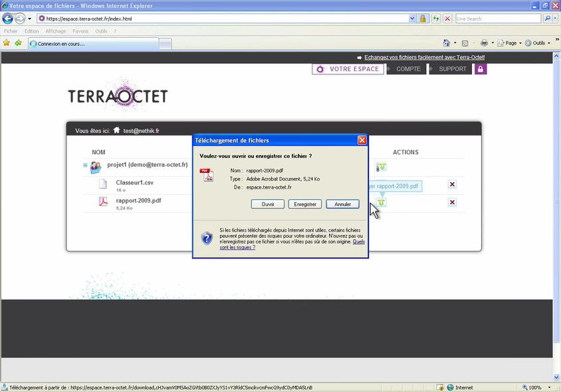Click the download zip icon for projet1
561x392 pixels.
pyautogui.click(x=381, y=167)
